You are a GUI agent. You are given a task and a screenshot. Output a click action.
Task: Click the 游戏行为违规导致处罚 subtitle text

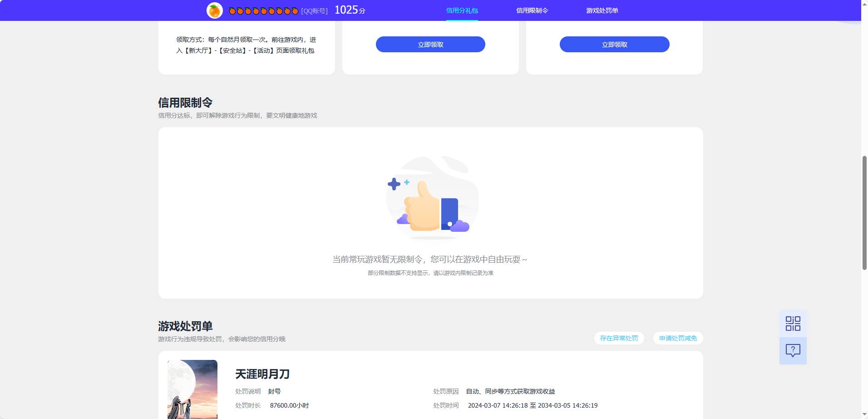(x=222, y=339)
